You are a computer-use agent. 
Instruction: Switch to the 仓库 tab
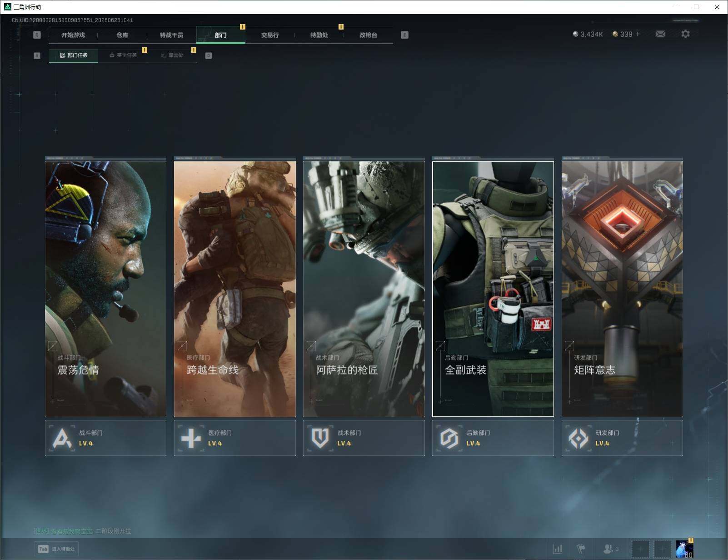122,35
